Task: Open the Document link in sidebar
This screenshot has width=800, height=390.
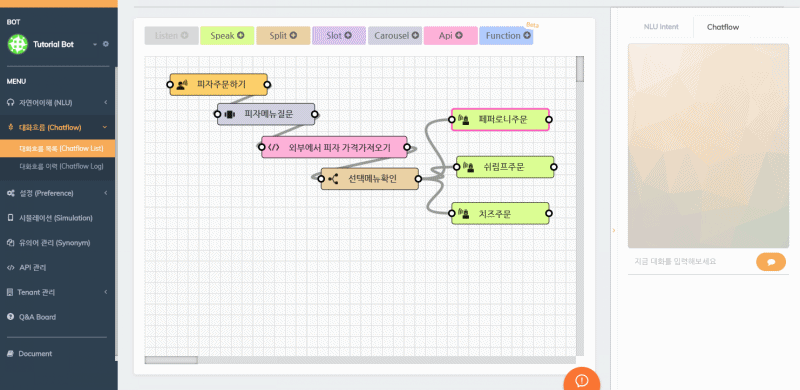Action: coord(35,353)
